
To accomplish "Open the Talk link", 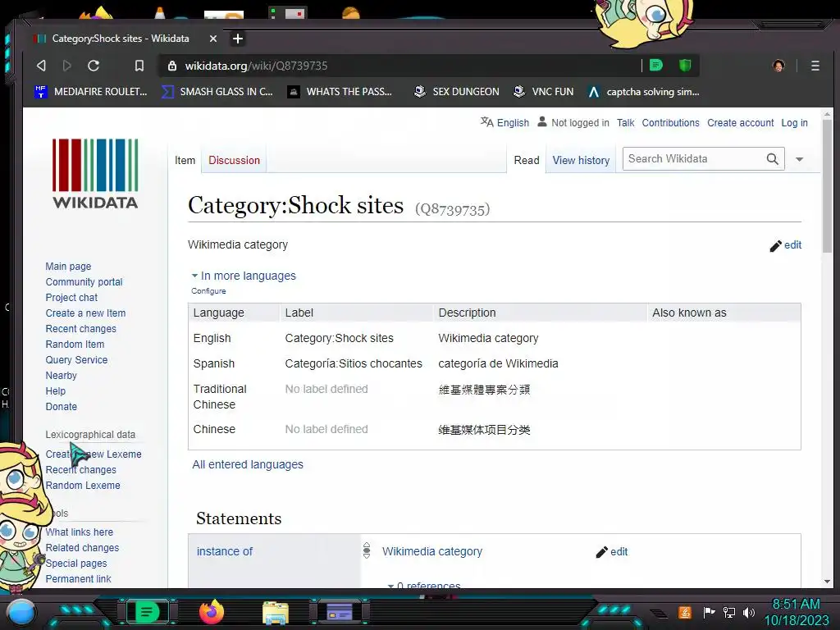I will tap(625, 123).
